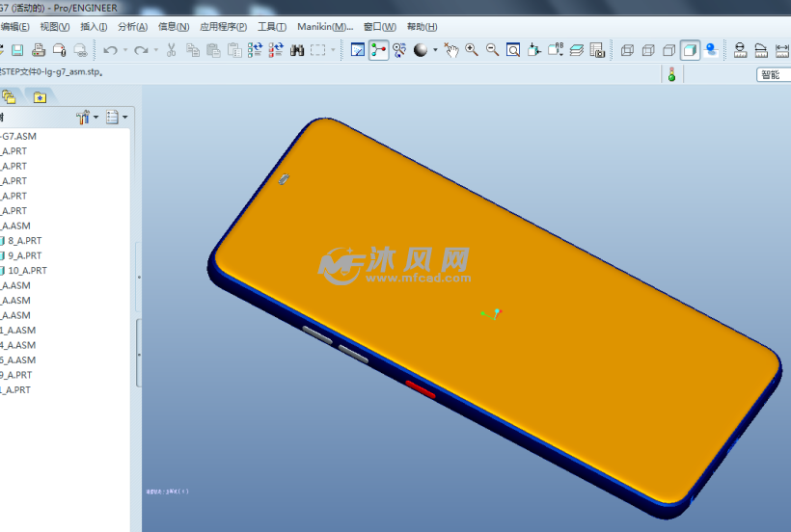Select 10_A.PRT in model tree
The image size is (791, 532).
click(27, 271)
